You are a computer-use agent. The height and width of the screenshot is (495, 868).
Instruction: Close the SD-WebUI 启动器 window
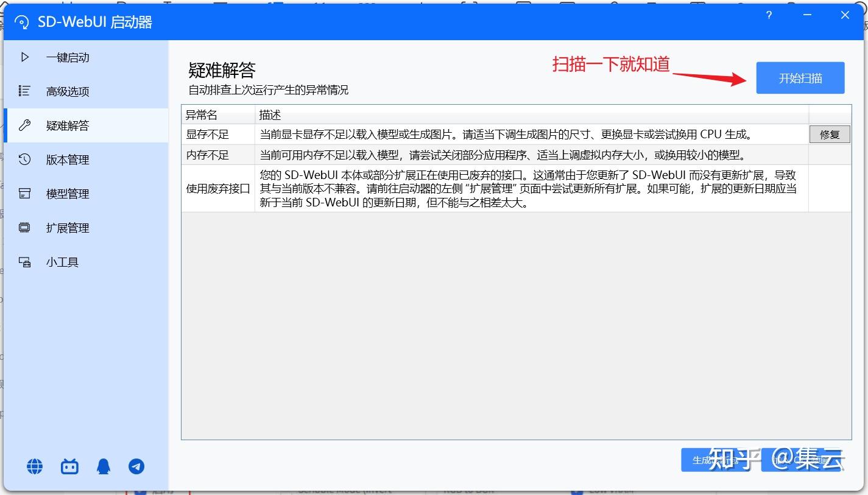pos(845,16)
